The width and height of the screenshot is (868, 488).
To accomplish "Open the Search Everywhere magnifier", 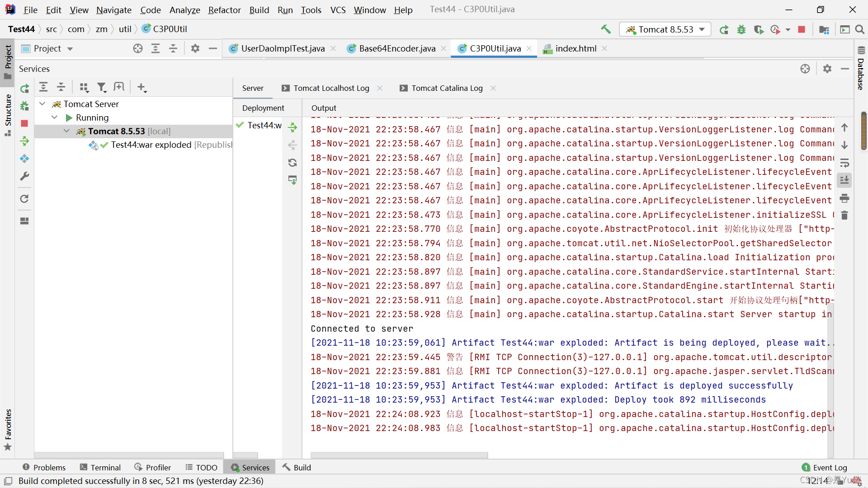I will pyautogui.click(x=859, y=29).
